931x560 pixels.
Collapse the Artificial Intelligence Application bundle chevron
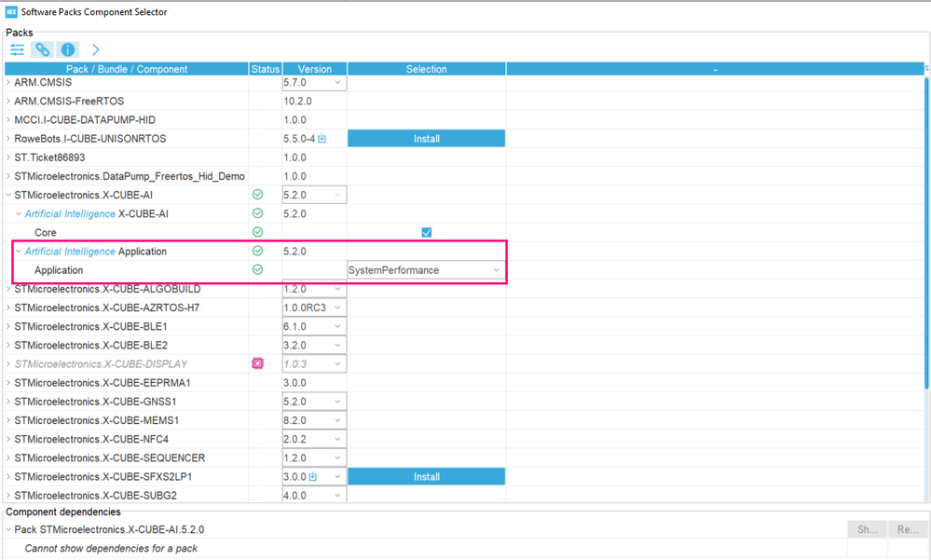pos(19,252)
